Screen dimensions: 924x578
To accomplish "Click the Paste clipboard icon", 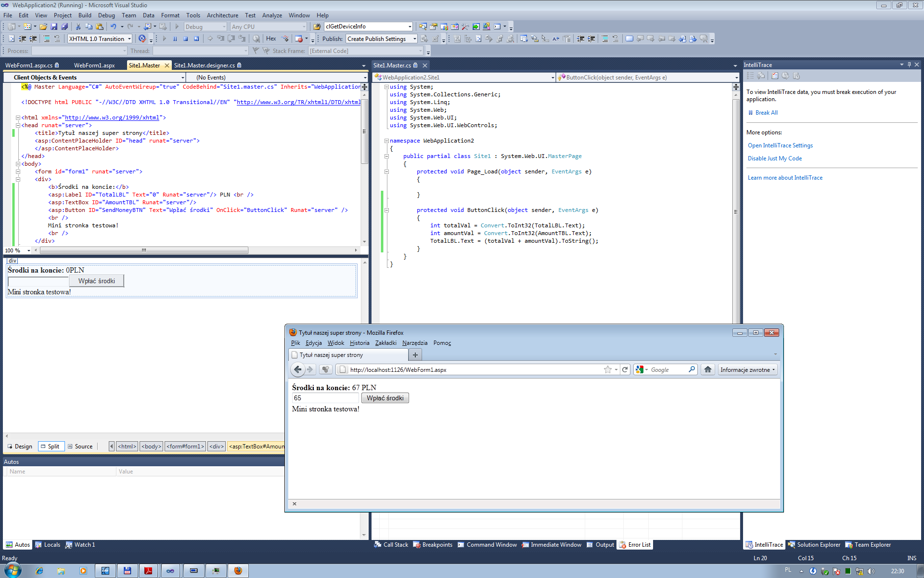I will tap(100, 26).
